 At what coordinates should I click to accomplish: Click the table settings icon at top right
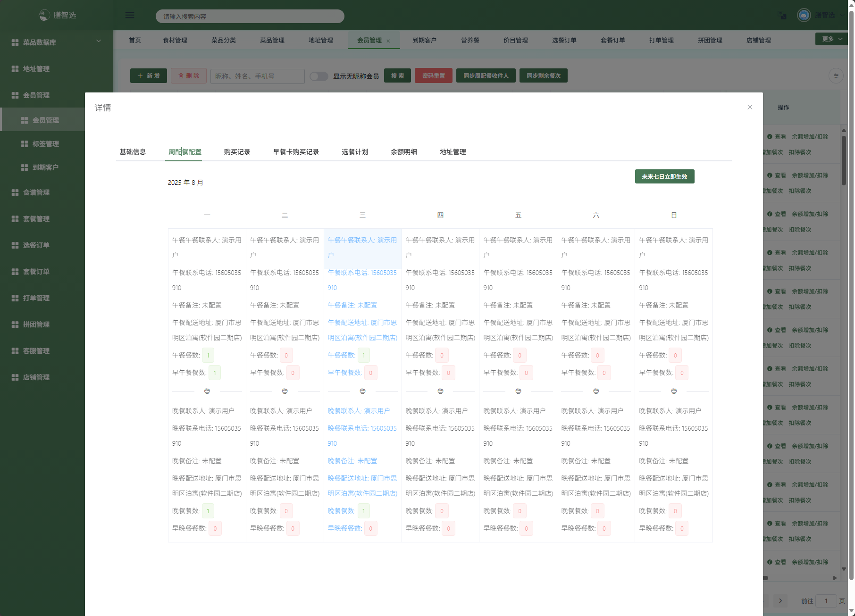tap(836, 76)
